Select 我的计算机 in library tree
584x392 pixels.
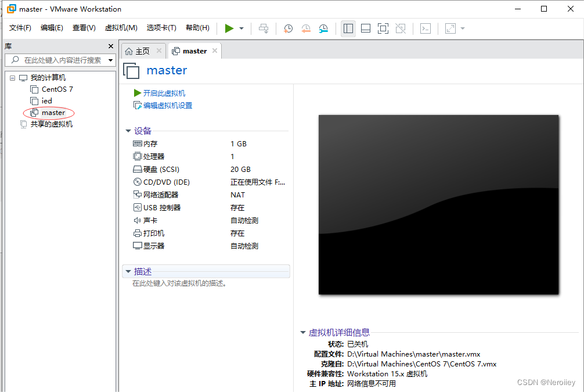click(x=48, y=77)
